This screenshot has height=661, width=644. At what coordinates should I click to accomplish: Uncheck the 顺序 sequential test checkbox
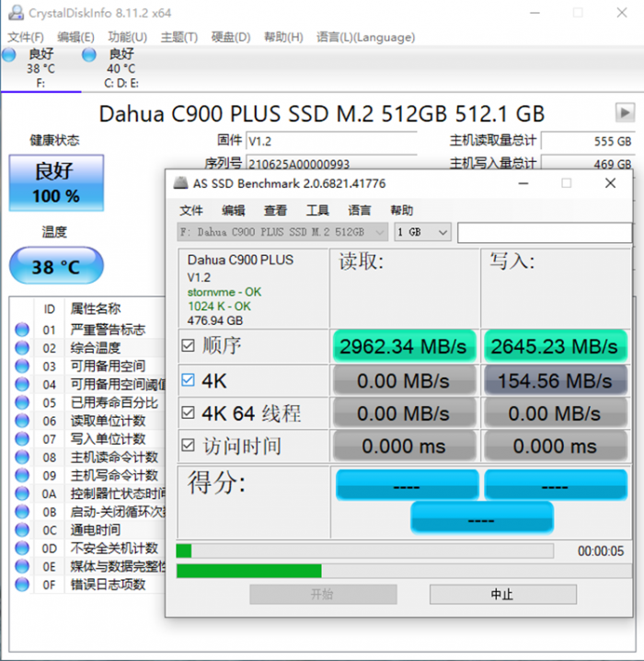189,346
